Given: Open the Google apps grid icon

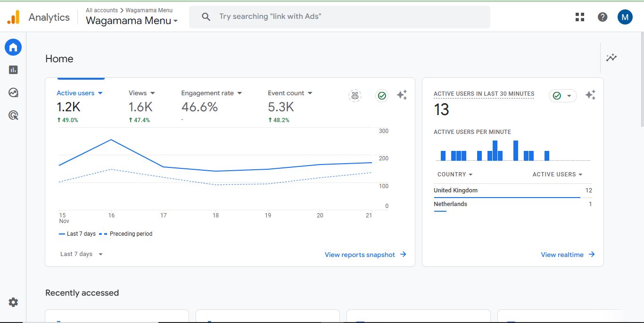Looking at the screenshot, I should point(580,17).
